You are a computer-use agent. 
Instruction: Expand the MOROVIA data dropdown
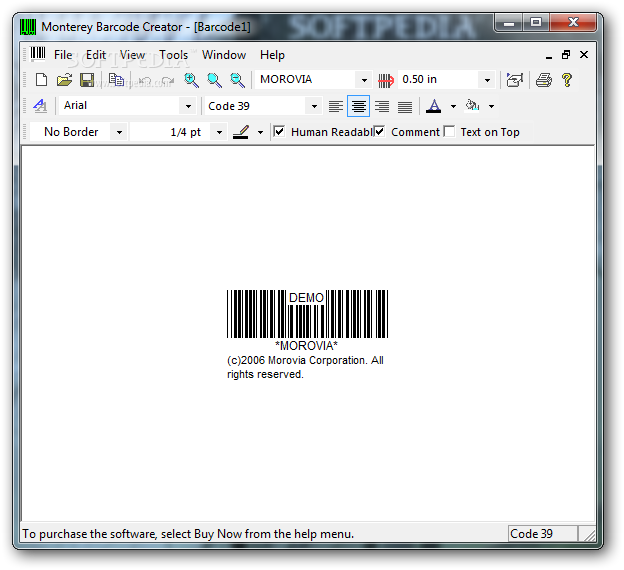[x=364, y=80]
